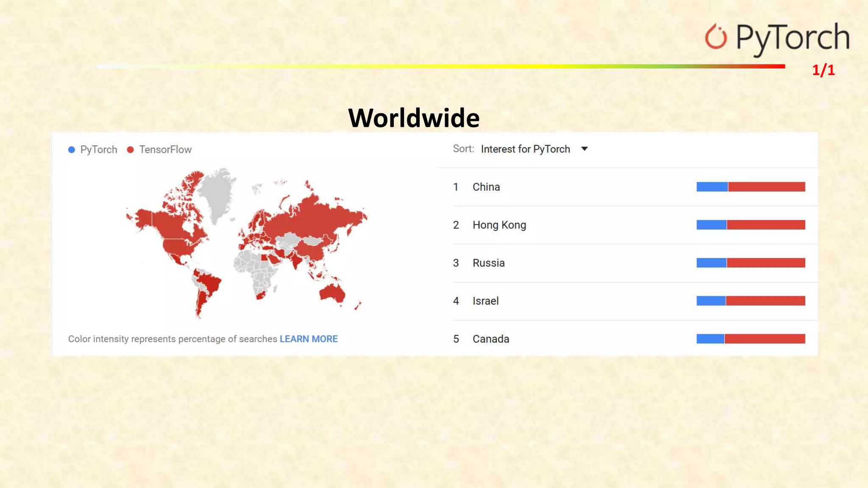Click the China row label
Image resolution: width=868 pixels, height=488 pixels.
point(486,187)
